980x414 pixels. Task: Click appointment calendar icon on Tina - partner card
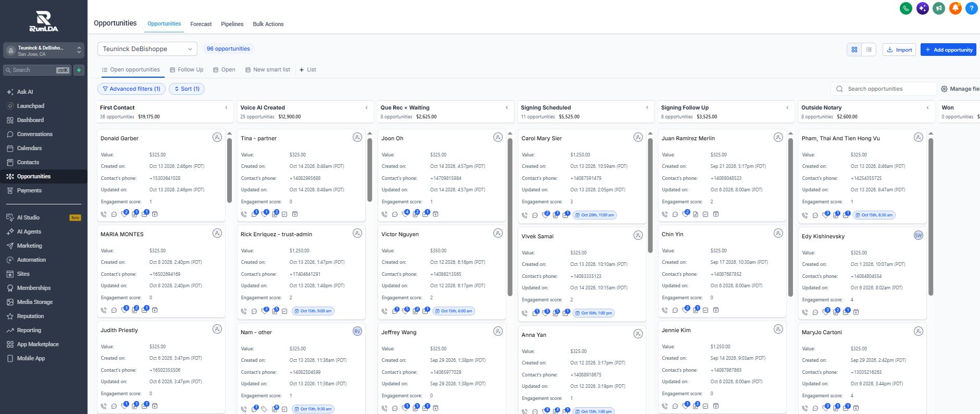(295, 214)
